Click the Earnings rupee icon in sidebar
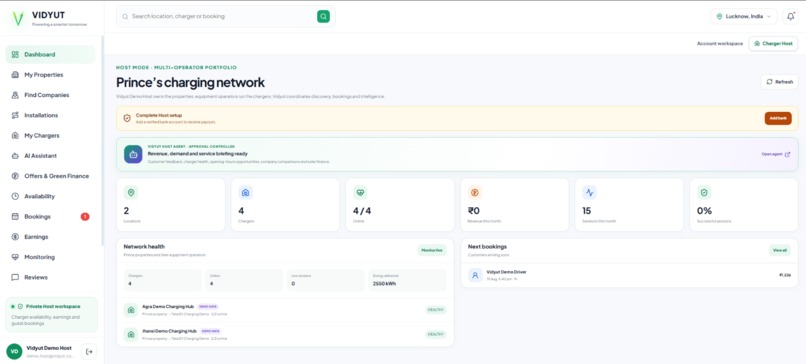The width and height of the screenshot is (806, 364). point(15,237)
